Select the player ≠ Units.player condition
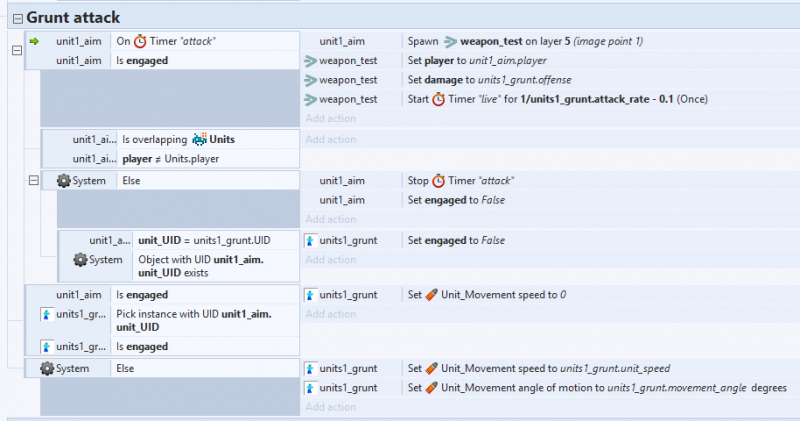 [x=170, y=159]
